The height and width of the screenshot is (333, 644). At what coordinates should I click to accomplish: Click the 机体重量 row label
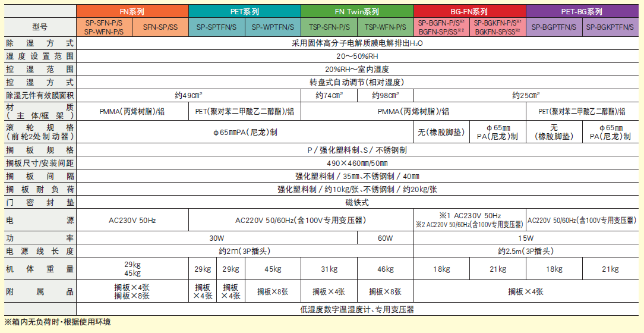pyautogui.click(x=40, y=269)
